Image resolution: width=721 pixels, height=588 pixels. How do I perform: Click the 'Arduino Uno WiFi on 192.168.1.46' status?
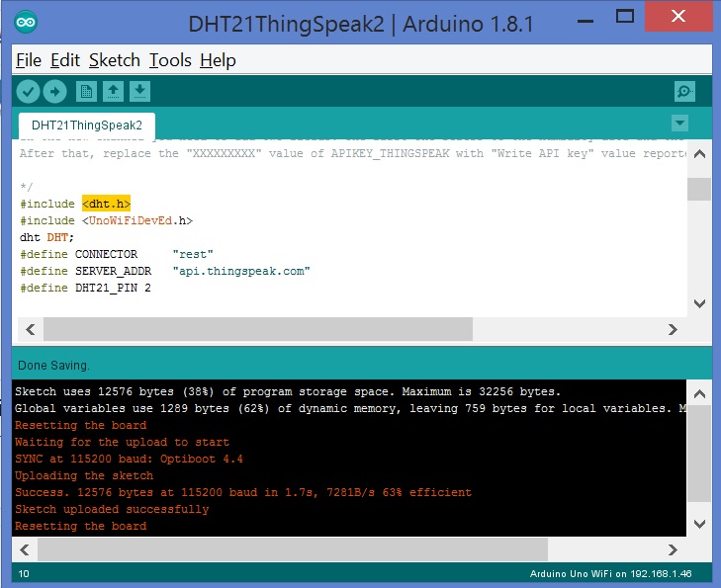610,574
